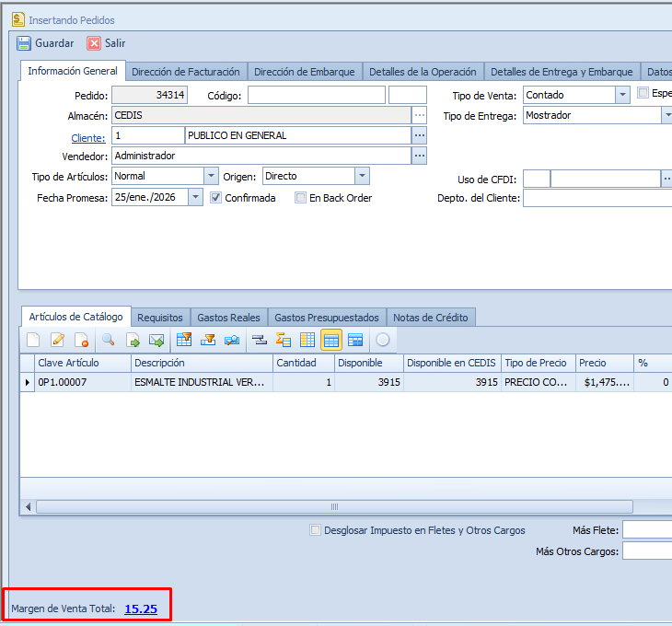Click the new blank article icon
Image resolution: width=672 pixels, height=626 pixels.
(x=33, y=340)
